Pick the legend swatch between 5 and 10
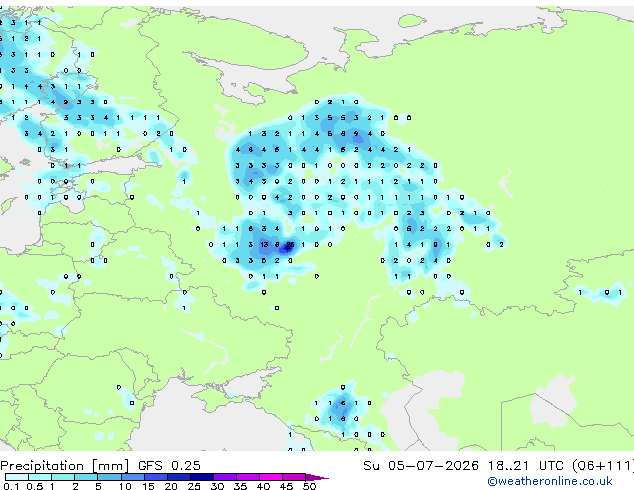 [110, 477]
